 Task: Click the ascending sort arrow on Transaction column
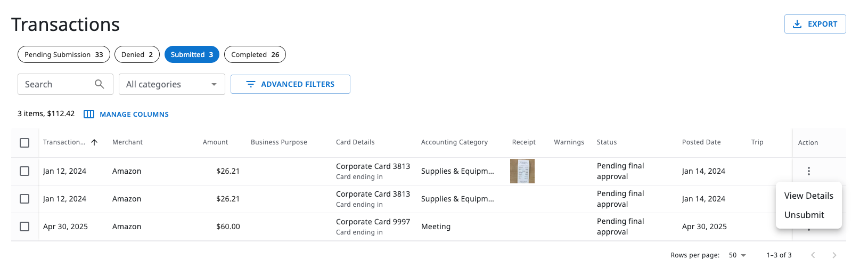94,142
